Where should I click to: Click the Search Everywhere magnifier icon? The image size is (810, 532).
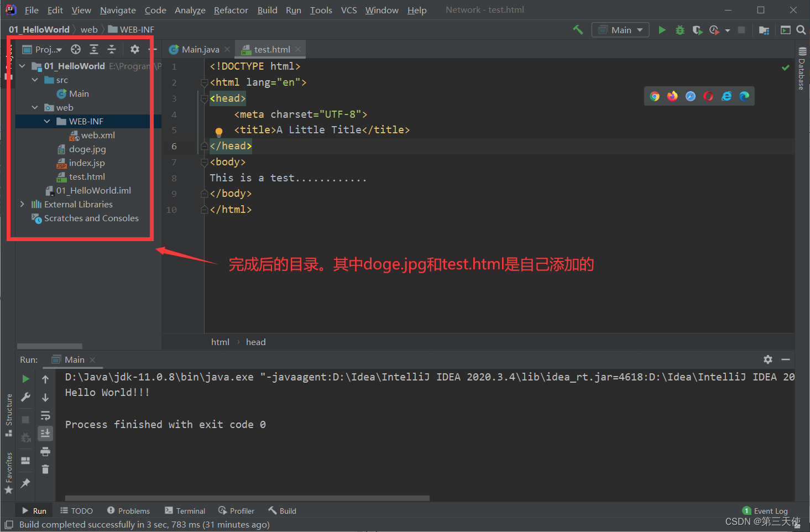click(801, 30)
